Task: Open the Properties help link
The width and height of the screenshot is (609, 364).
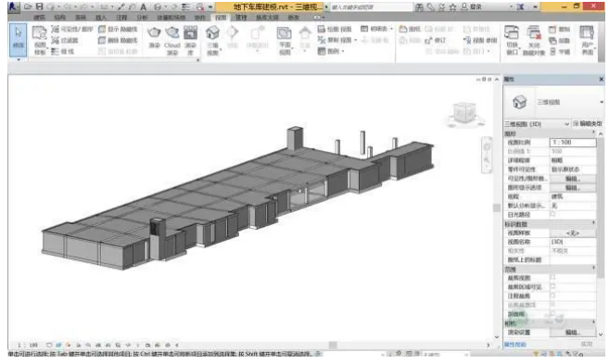Action: [x=515, y=345]
